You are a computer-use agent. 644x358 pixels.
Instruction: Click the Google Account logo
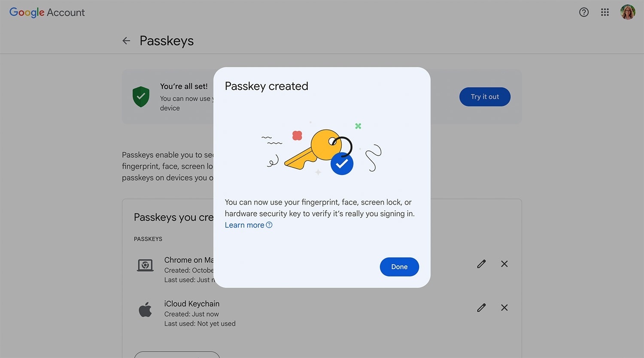47,12
